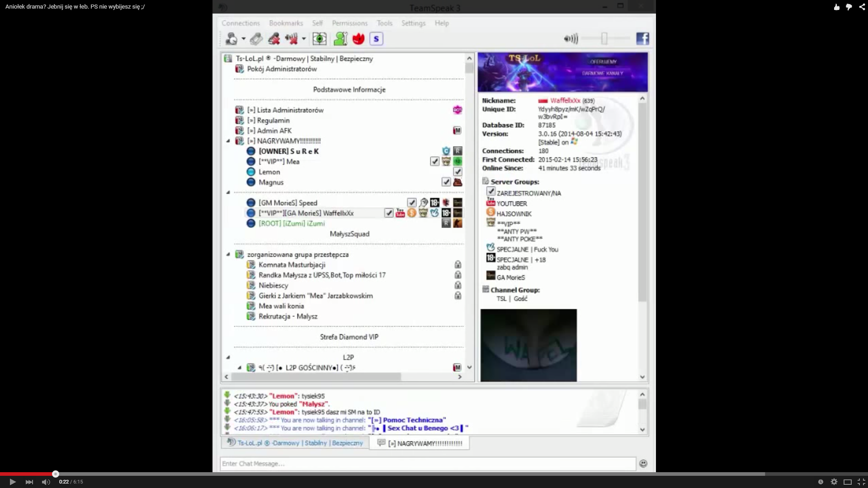Click the TS-LoL banner image

(x=562, y=72)
